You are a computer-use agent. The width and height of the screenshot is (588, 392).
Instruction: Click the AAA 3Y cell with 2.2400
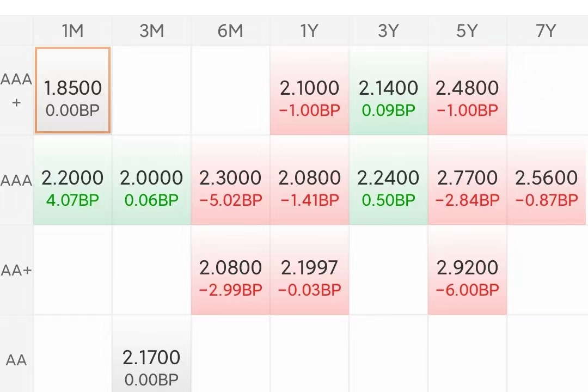click(388, 181)
